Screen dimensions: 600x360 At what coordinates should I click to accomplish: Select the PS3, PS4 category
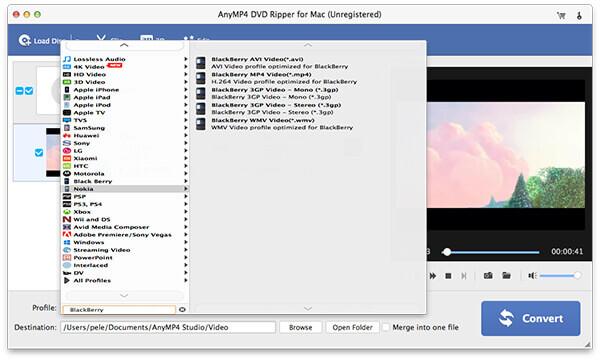click(125, 204)
